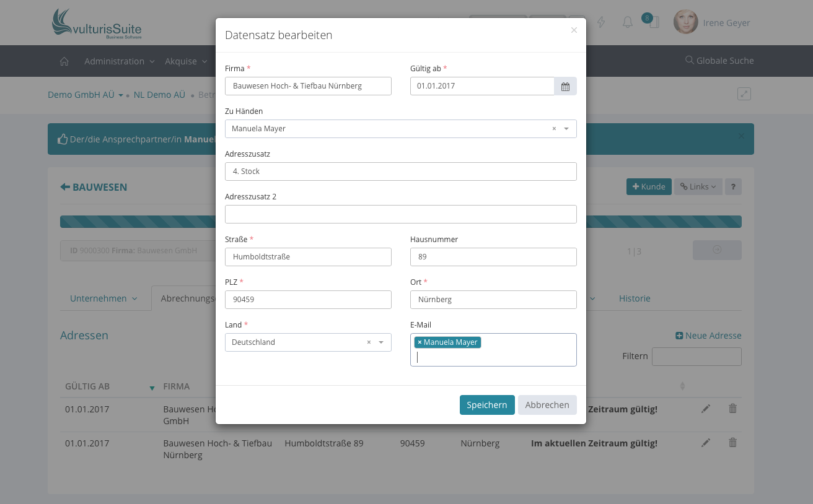Click the Abbrechen button

click(x=547, y=405)
